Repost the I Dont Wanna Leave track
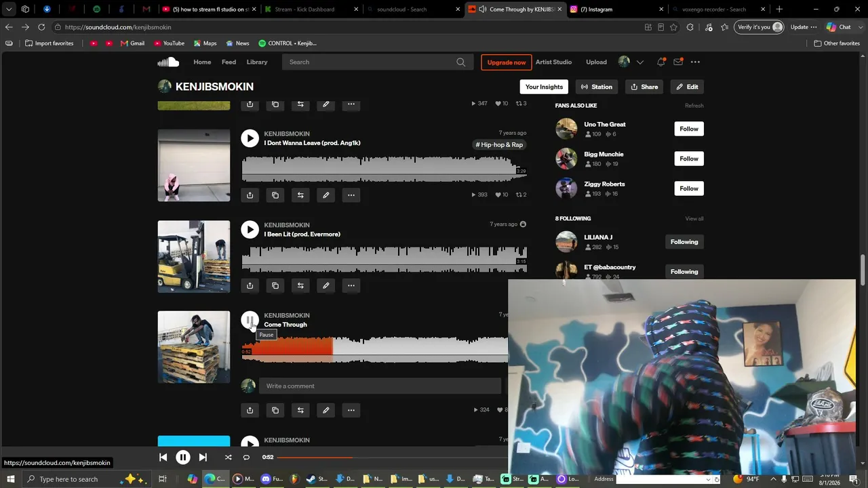 300,195
